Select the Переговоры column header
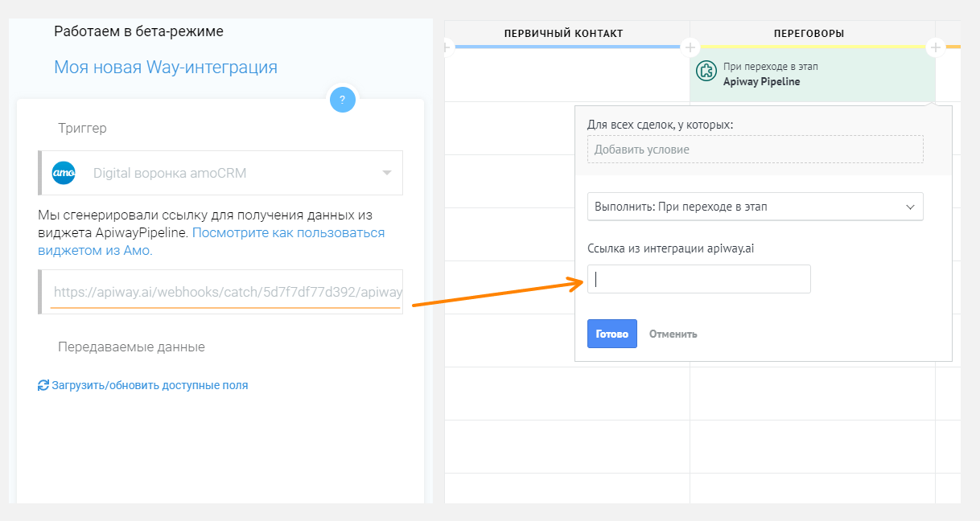Viewport: 980px width, 521px height. pos(809,33)
